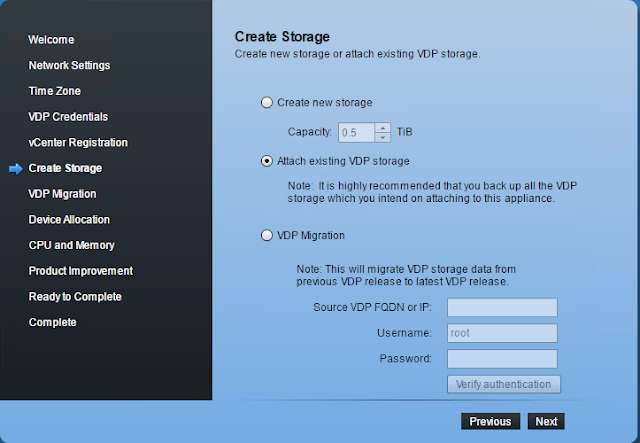This screenshot has height=443, width=640.
Task: Click the Capacity TiB value field
Action: point(356,132)
